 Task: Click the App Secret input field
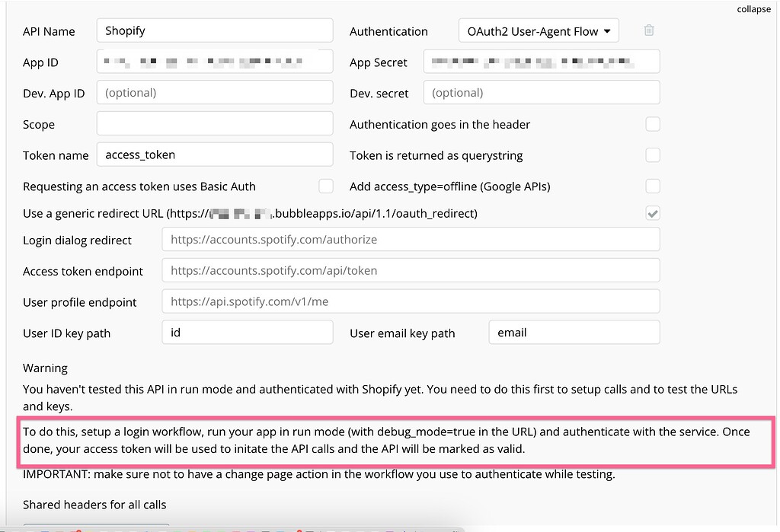541,62
